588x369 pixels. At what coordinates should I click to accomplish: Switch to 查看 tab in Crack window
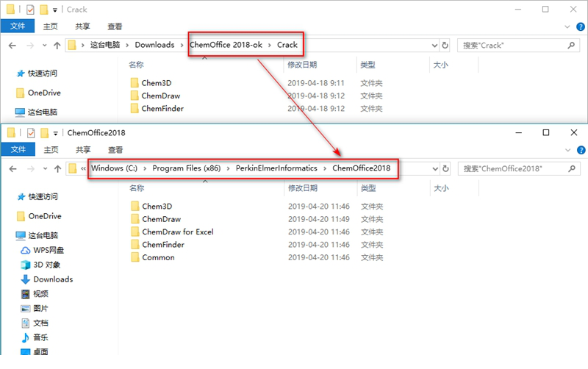click(x=115, y=26)
